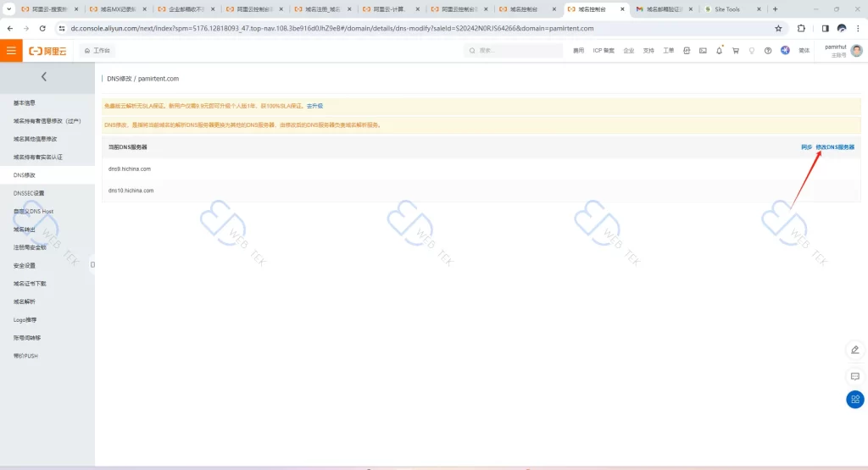
Task: Reload the page
Action: tap(42, 28)
